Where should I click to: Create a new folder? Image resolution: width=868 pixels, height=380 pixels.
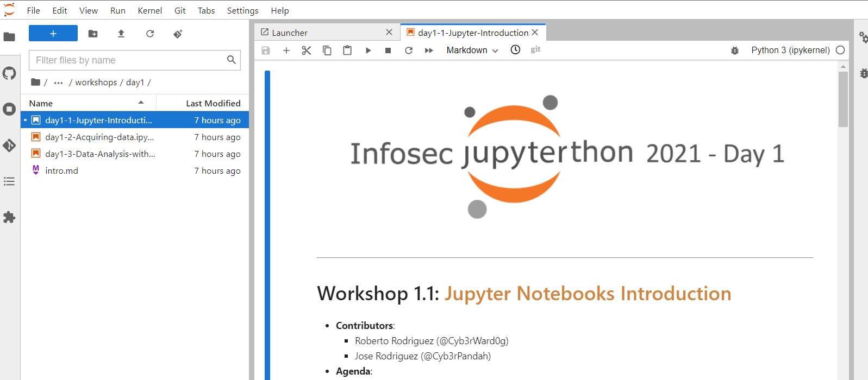pyautogui.click(x=93, y=34)
